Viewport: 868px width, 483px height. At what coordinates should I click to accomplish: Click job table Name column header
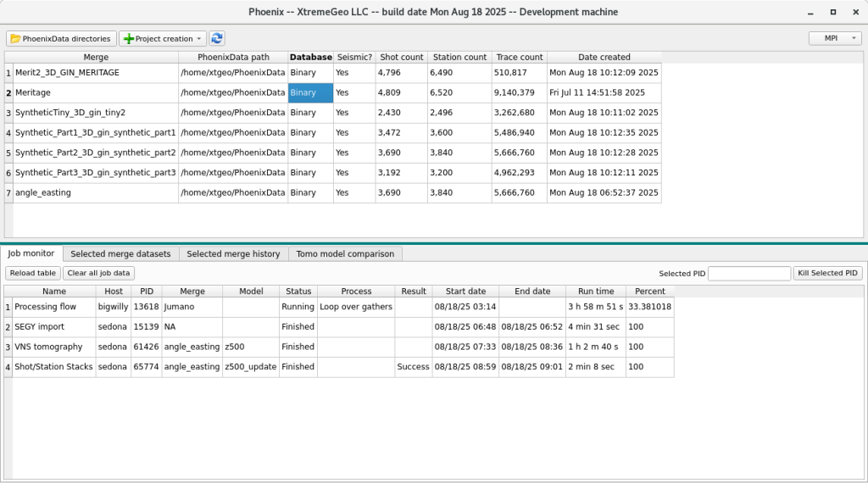53,291
